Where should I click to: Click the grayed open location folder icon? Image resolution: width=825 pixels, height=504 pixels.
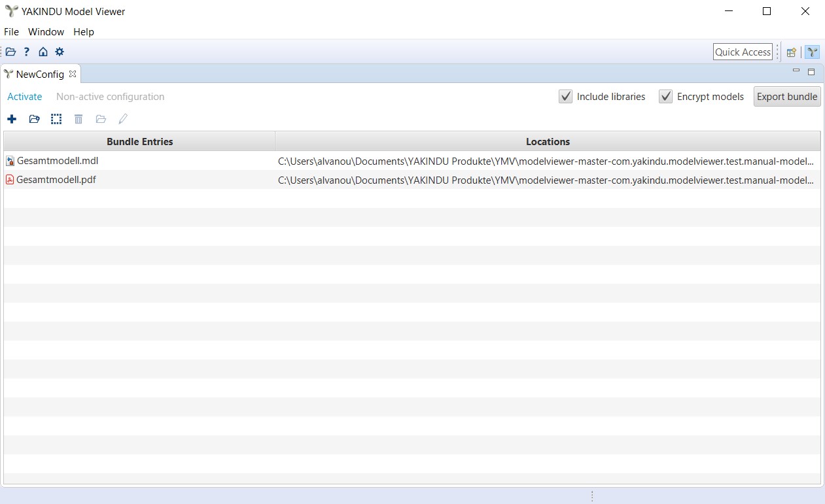pos(101,119)
